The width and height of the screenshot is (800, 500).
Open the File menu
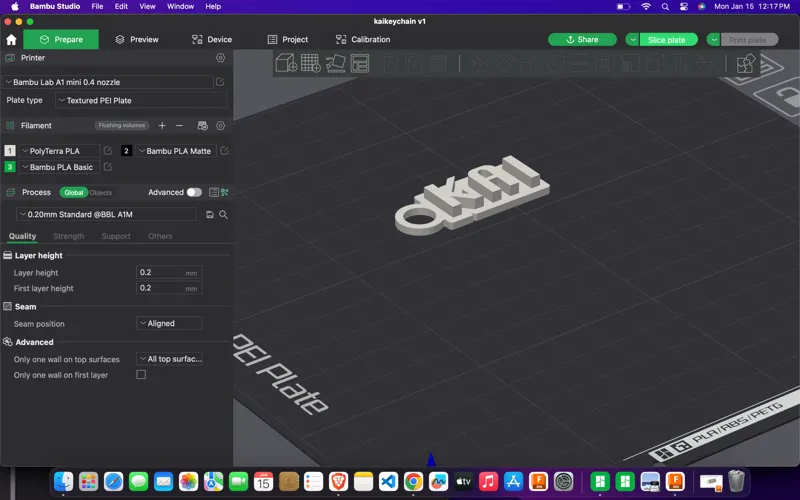[x=97, y=7]
